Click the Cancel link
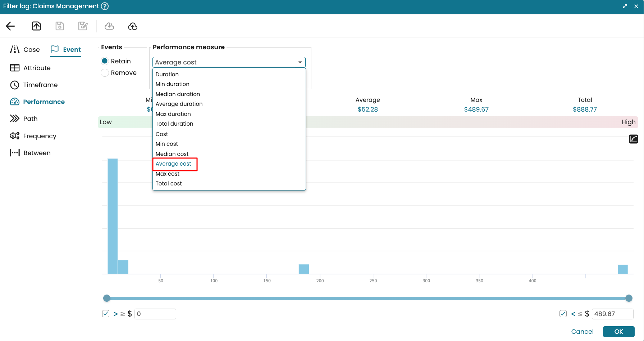The width and height of the screenshot is (644, 341). point(582,332)
